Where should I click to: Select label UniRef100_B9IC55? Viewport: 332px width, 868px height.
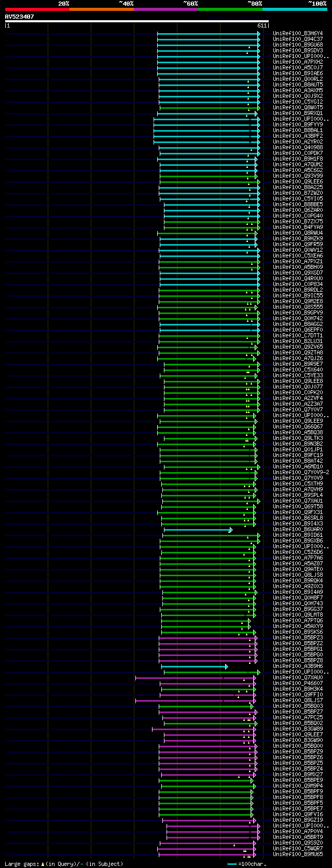(298, 296)
